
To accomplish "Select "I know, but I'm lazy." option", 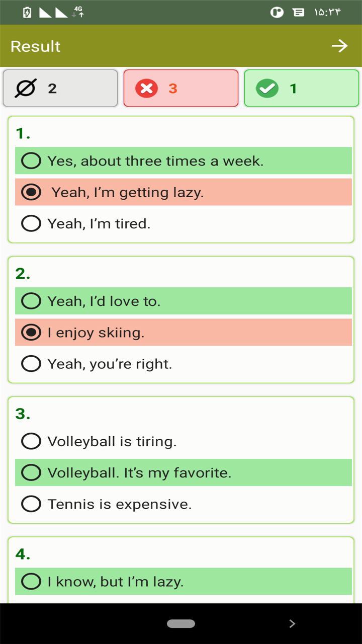I will pyautogui.click(x=184, y=582).
